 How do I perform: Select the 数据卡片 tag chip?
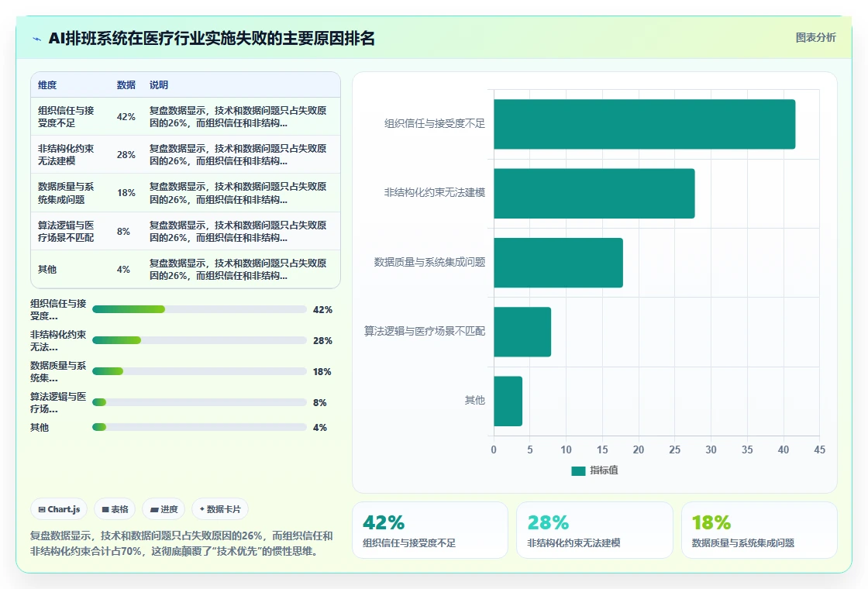(x=220, y=509)
